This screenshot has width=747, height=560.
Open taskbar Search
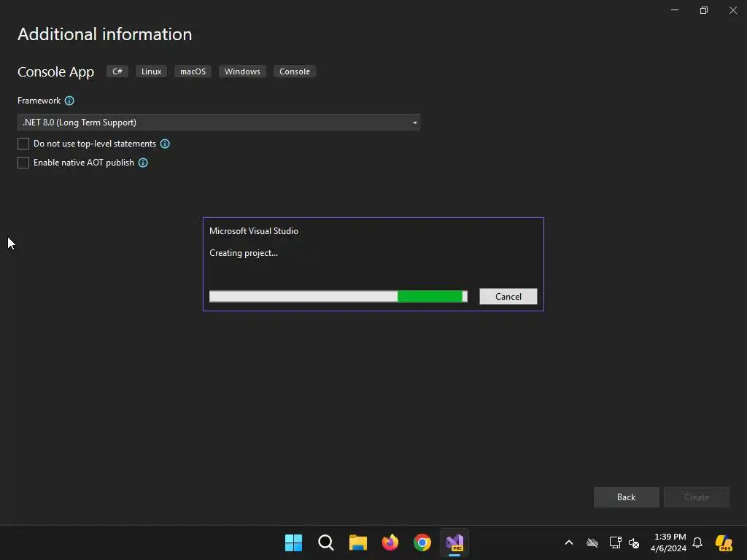326,542
